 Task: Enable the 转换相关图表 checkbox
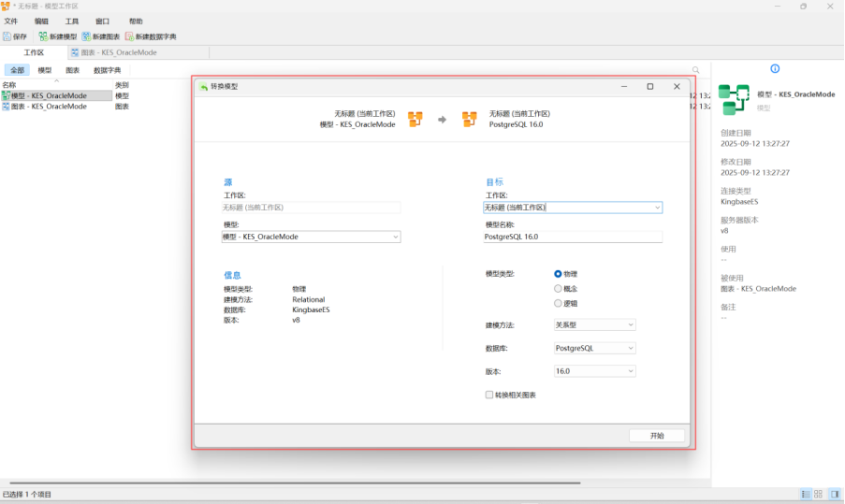tap(489, 395)
